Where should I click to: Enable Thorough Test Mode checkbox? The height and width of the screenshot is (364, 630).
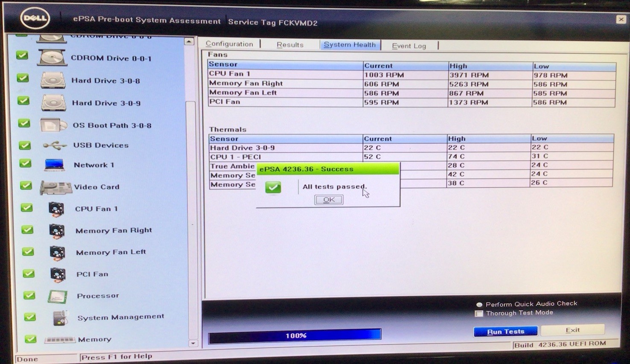(x=479, y=314)
